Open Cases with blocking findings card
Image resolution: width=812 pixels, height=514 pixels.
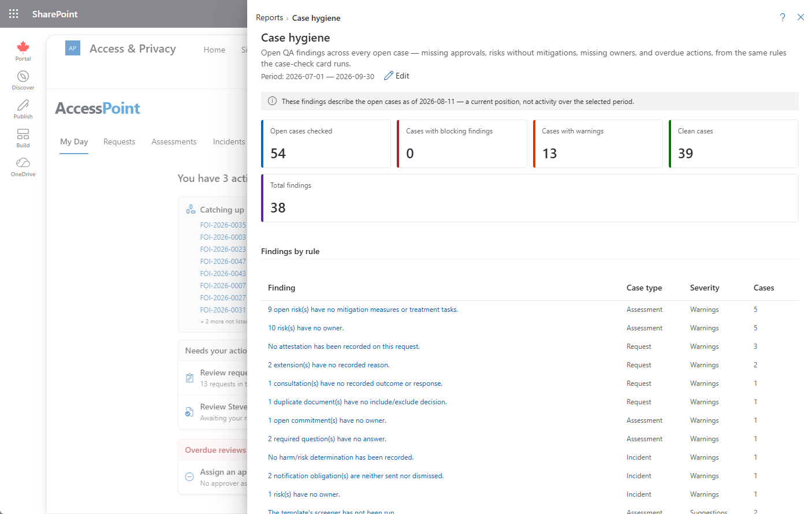point(462,144)
